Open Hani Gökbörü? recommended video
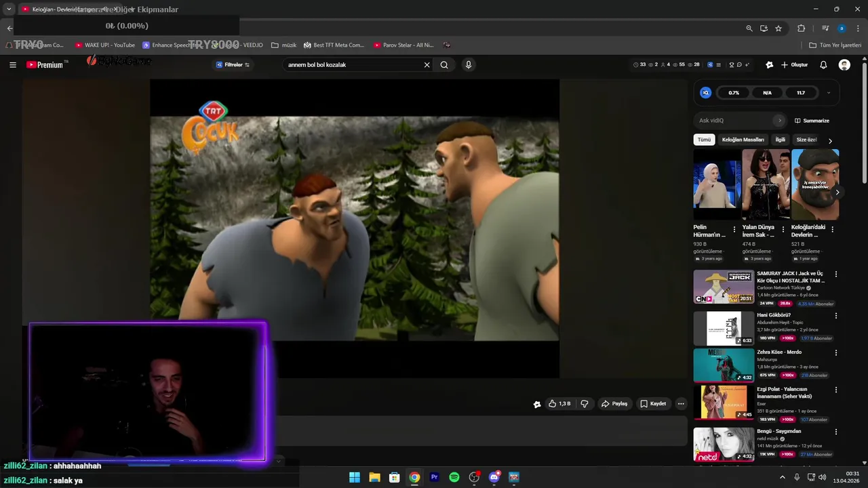868x488 pixels. [724, 328]
